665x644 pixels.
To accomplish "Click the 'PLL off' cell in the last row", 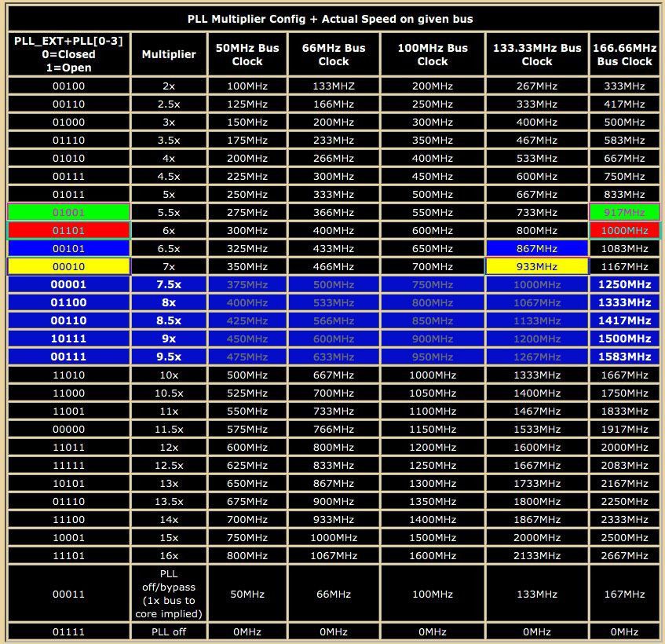I will (x=169, y=631).
